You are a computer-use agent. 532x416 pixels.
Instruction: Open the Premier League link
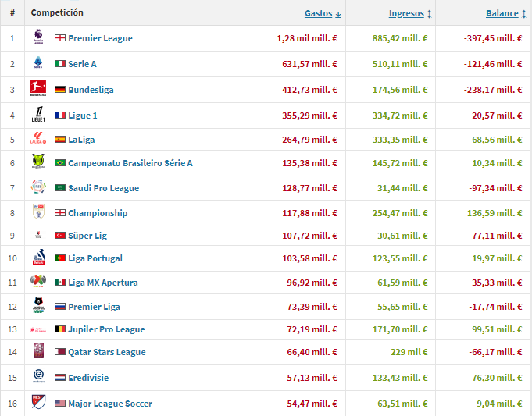tap(100, 38)
